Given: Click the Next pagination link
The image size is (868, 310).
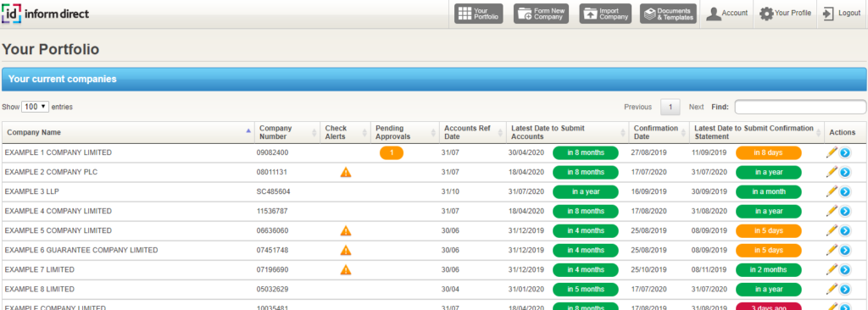Looking at the screenshot, I should [x=697, y=107].
